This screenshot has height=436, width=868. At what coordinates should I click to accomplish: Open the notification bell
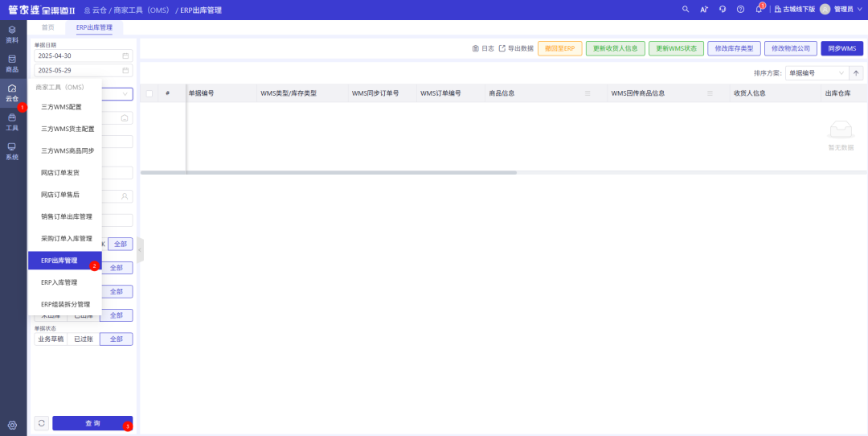coord(758,9)
